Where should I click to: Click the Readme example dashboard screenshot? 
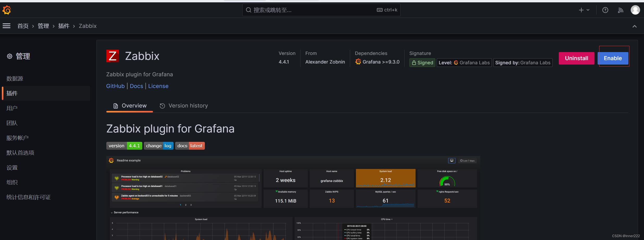(x=293, y=198)
